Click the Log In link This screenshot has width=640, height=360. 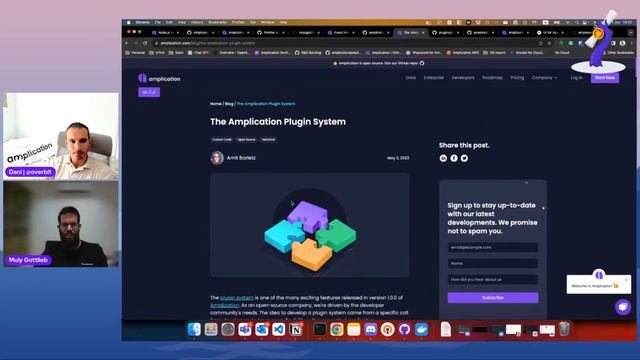[x=576, y=78]
